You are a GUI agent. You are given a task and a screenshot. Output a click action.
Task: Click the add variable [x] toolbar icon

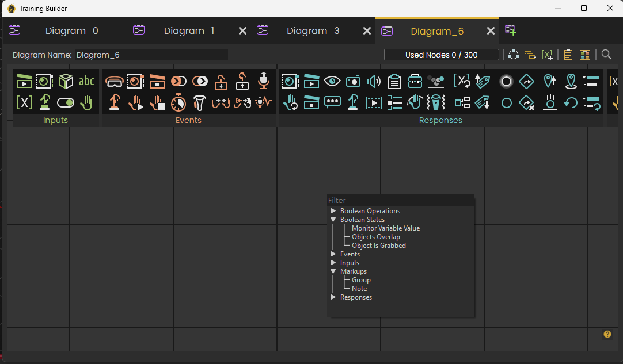point(547,55)
